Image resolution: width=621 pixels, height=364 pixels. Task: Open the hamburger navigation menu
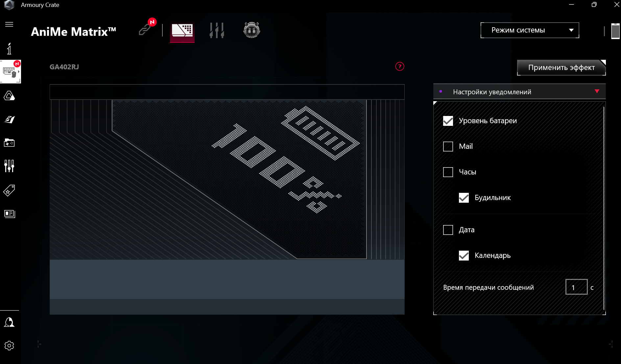[9, 24]
